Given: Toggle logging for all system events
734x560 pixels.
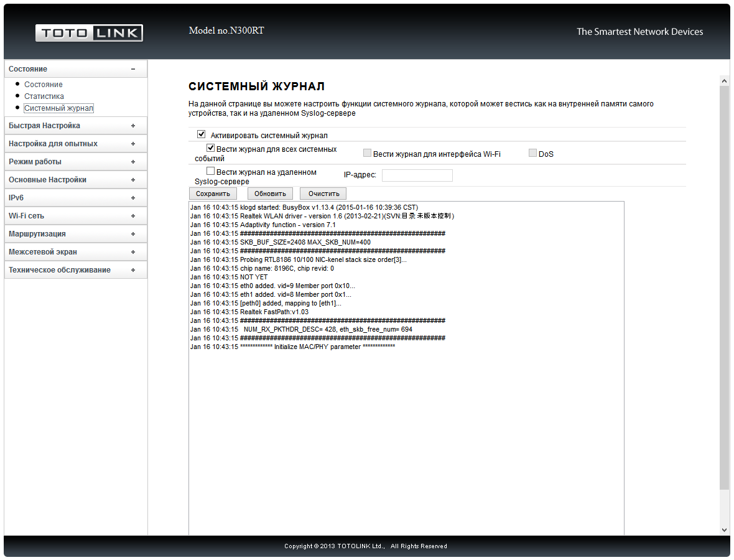Looking at the screenshot, I should click(211, 148).
